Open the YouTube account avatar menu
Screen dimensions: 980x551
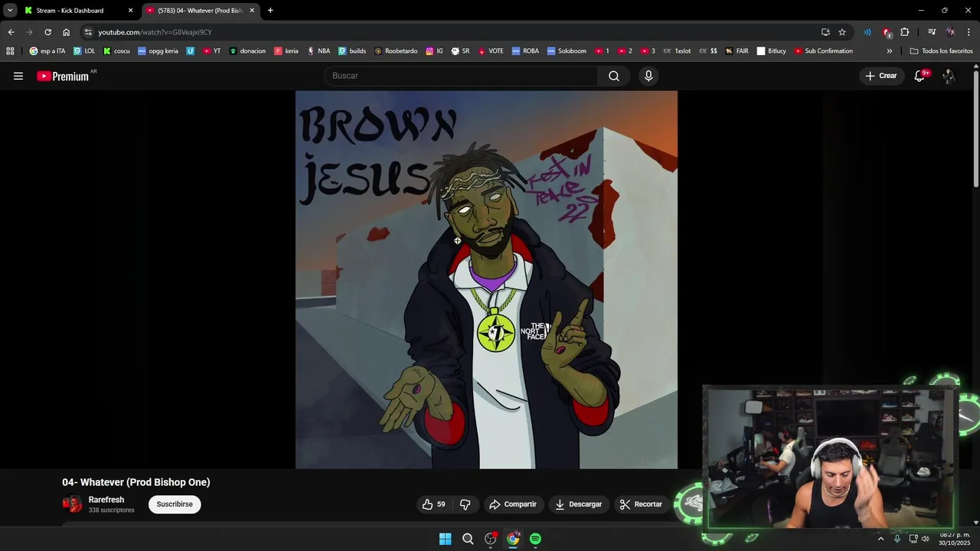point(949,76)
